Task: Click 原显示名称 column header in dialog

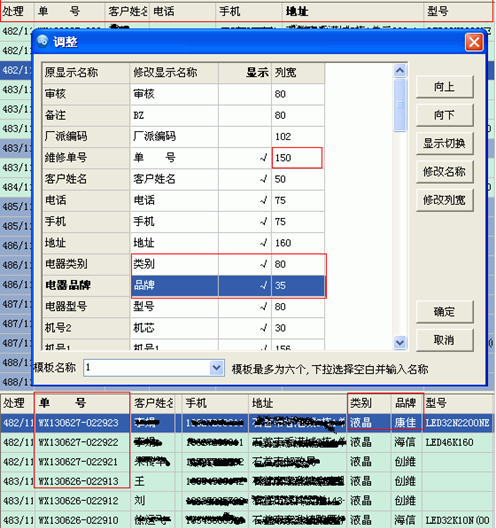Action: (86, 73)
